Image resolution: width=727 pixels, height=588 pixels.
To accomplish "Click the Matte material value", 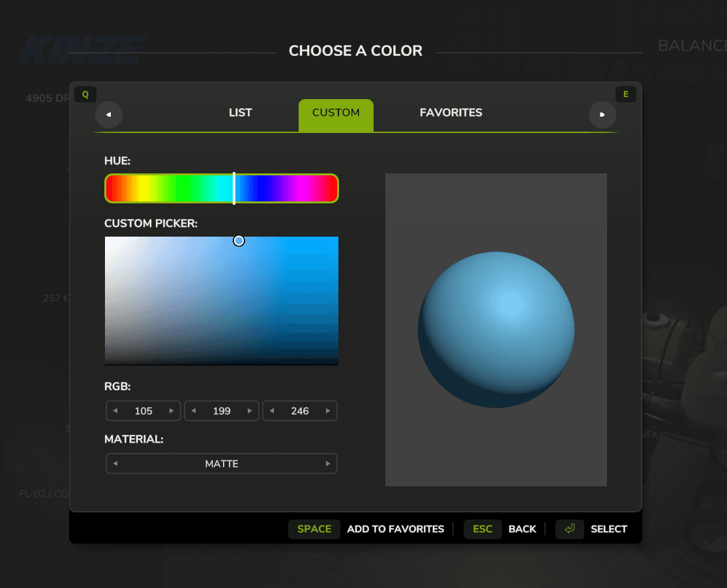I will click(222, 463).
